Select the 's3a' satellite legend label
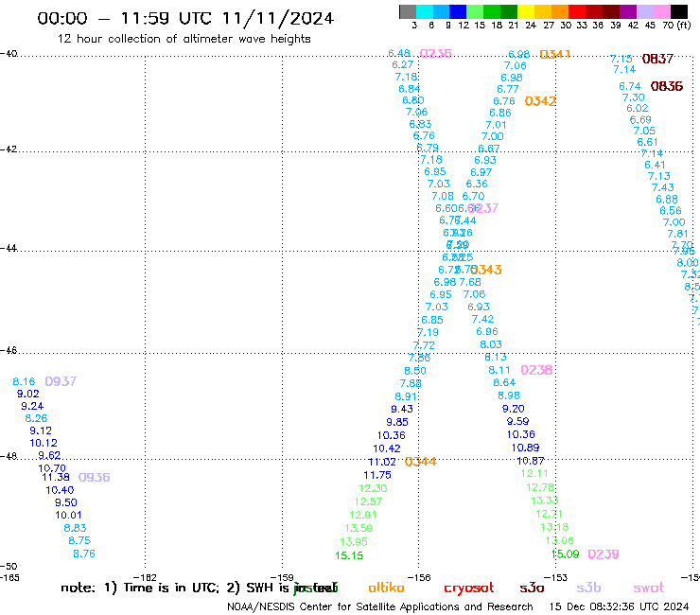 (x=532, y=588)
